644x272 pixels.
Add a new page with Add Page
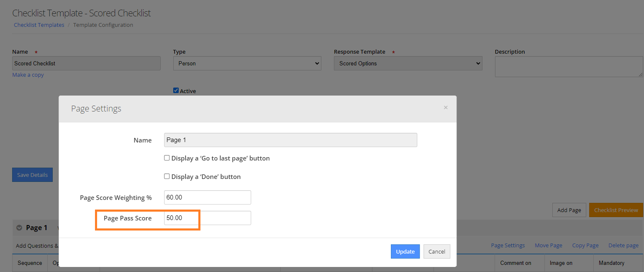pos(569,210)
